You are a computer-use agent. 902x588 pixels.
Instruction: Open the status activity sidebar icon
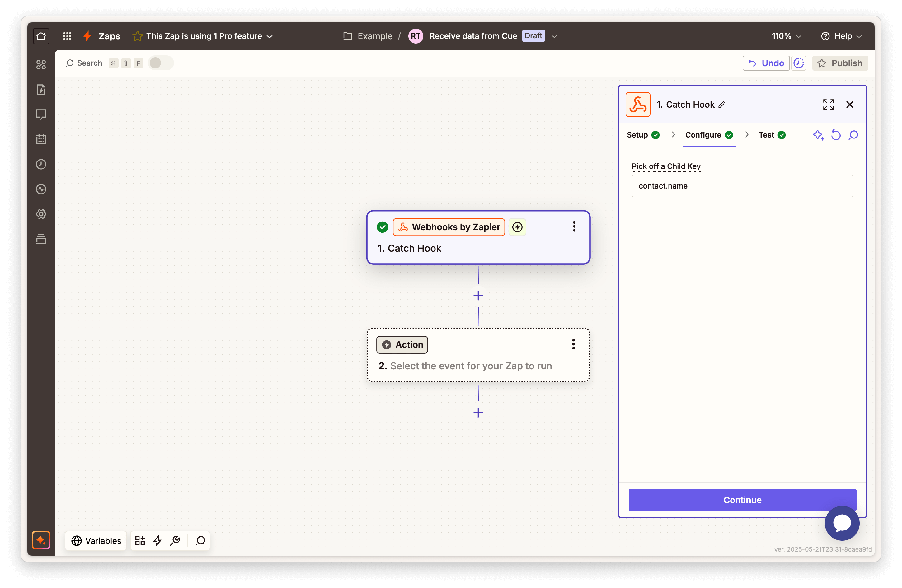click(x=41, y=189)
